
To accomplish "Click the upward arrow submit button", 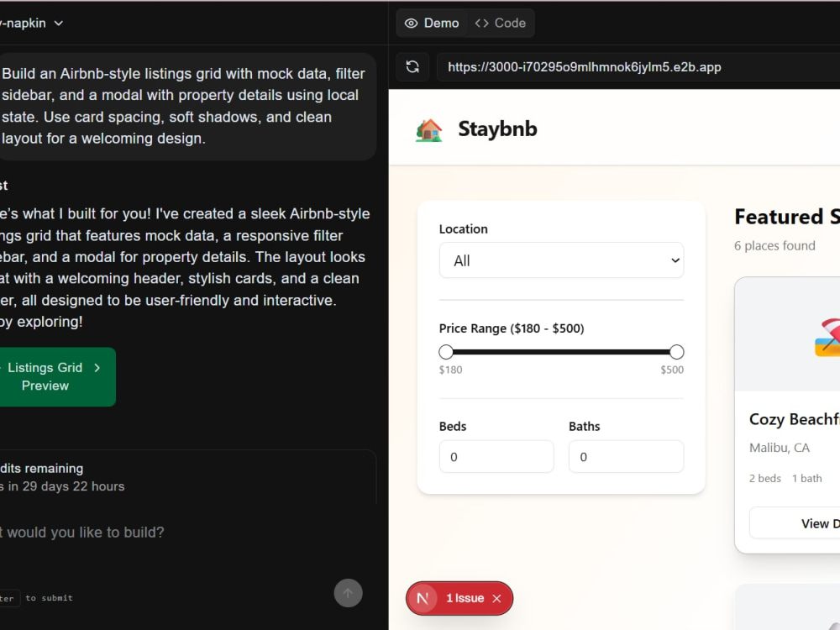I will point(349,593).
